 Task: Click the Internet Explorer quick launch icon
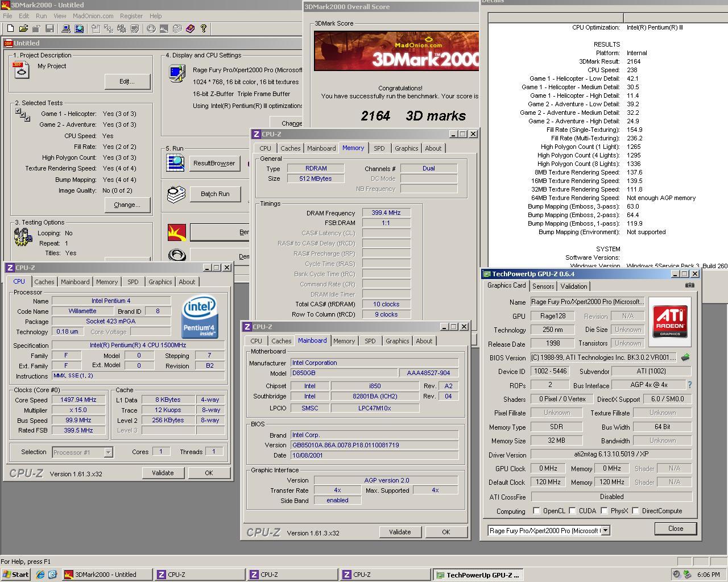click(x=40, y=575)
